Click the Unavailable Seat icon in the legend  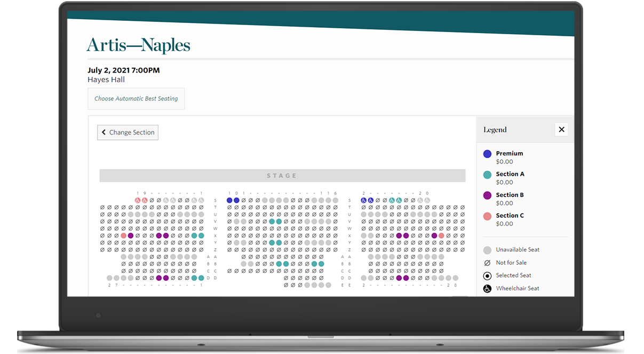point(487,250)
